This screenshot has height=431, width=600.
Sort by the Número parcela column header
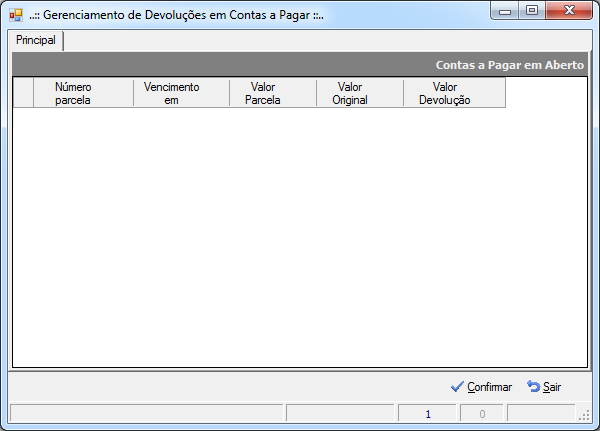[83, 93]
